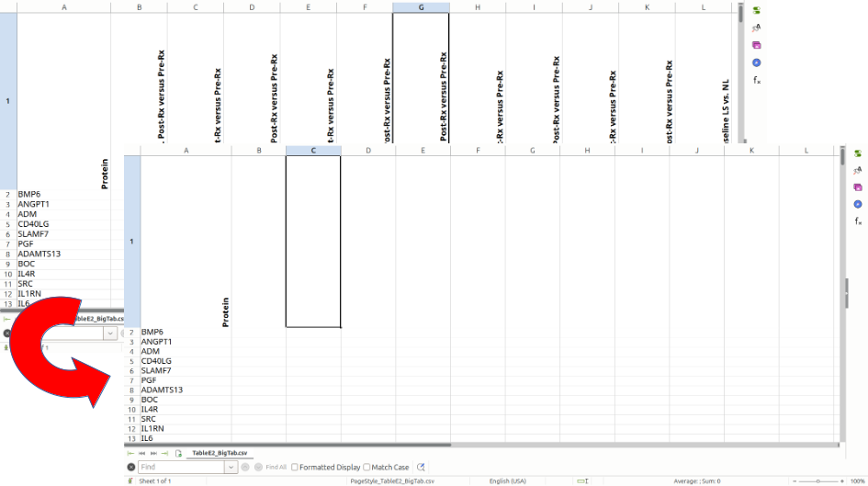The height and width of the screenshot is (486, 868).
Task: Open Properties panel in the lower sidebar
Action: [858, 153]
